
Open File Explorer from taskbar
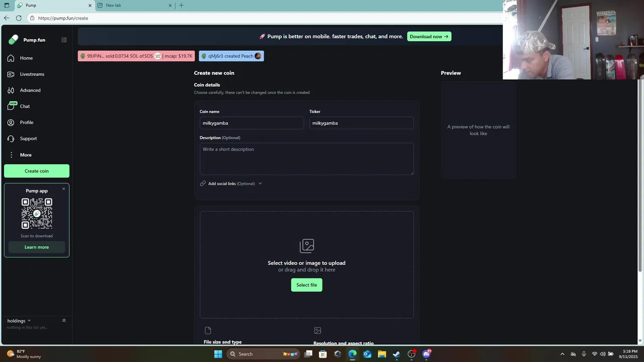(382, 354)
